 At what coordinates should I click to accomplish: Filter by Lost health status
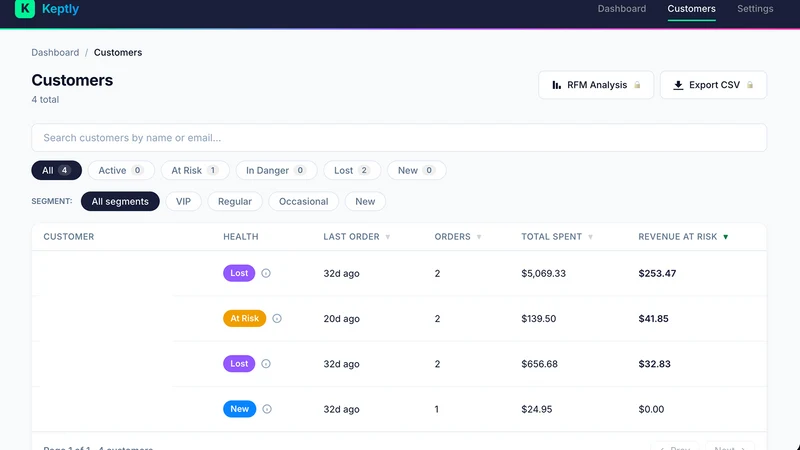[352, 170]
